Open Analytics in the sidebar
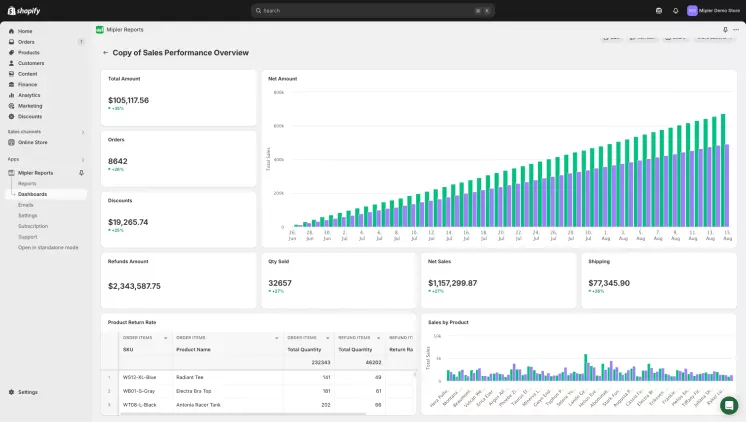Screen dimensions: 746x422 29,95
